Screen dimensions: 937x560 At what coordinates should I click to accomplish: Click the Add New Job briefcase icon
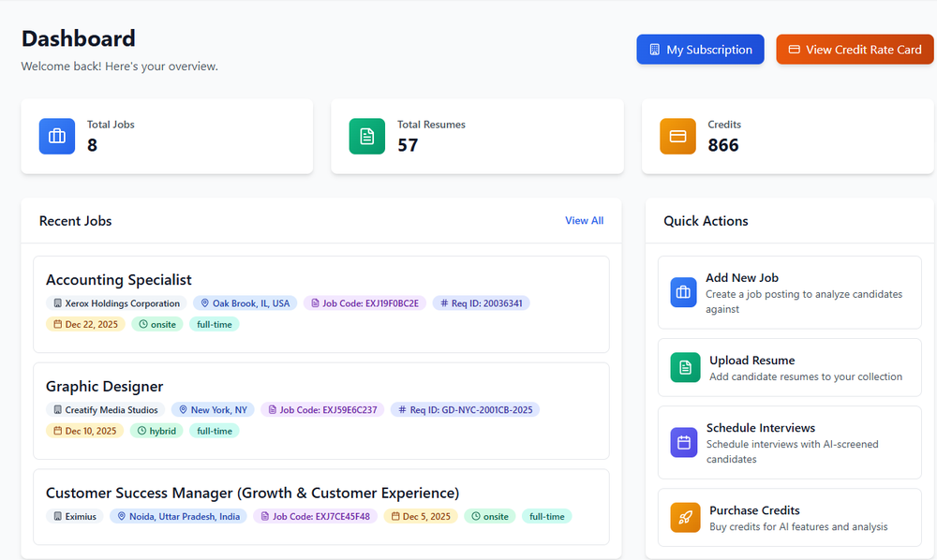(683, 292)
